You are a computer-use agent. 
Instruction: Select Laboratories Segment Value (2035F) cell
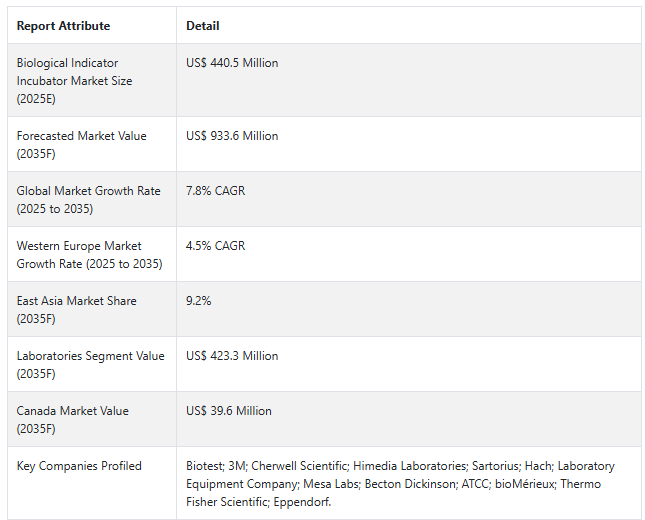point(90,364)
